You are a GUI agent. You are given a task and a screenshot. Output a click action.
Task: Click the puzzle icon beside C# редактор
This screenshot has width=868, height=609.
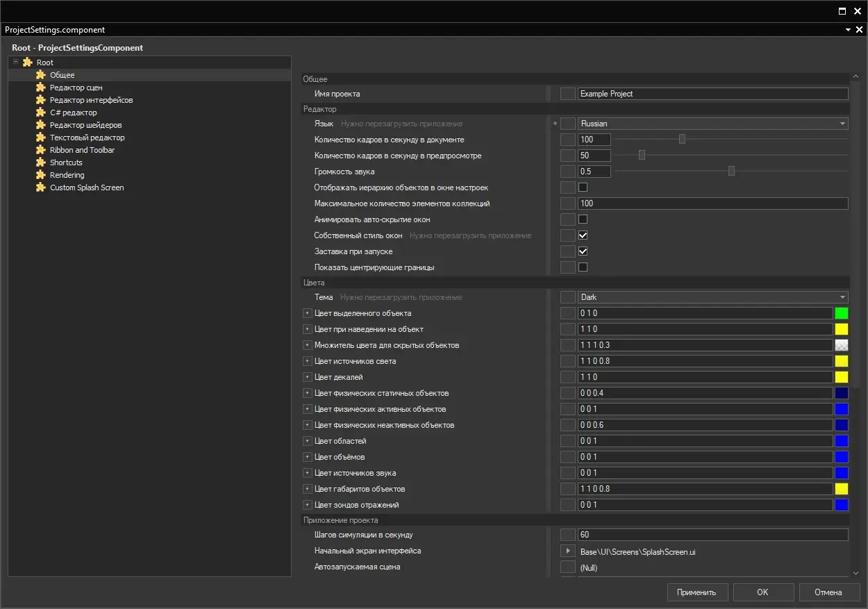pos(41,112)
